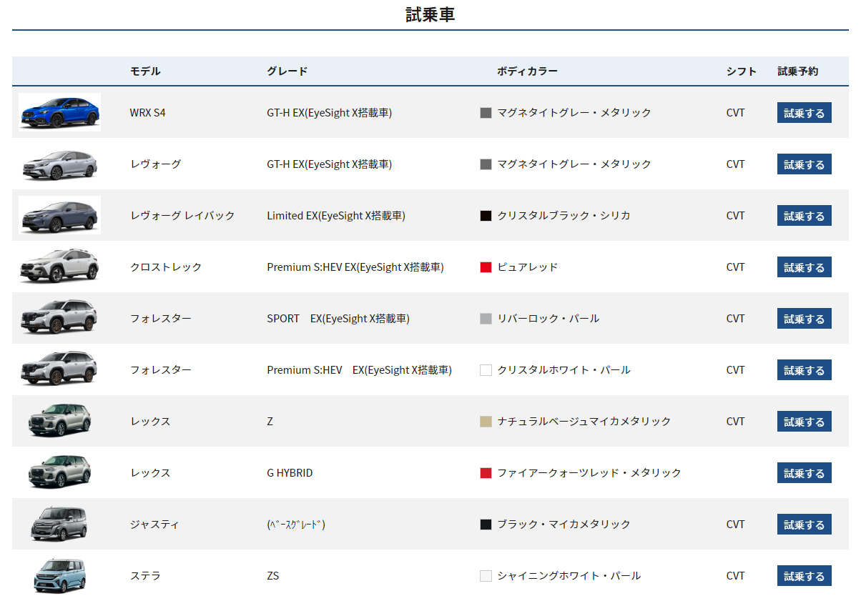Image resolution: width=861 pixels, height=616 pixels.
Task: Click the ステラ model name
Action: point(145,576)
